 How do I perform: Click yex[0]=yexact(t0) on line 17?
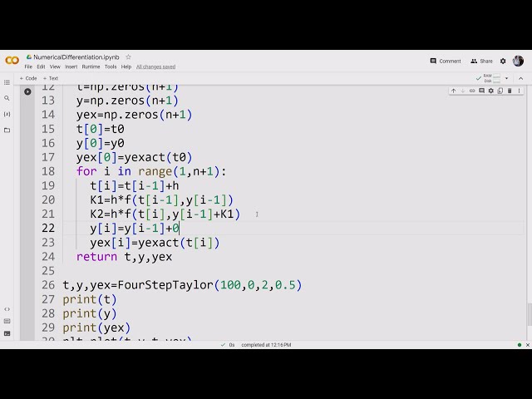click(x=135, y=157)
